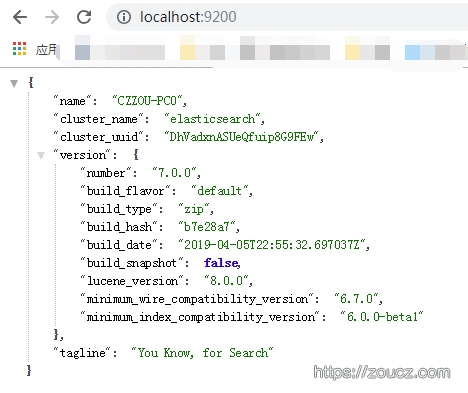Select the value "default"

[220, 191]
